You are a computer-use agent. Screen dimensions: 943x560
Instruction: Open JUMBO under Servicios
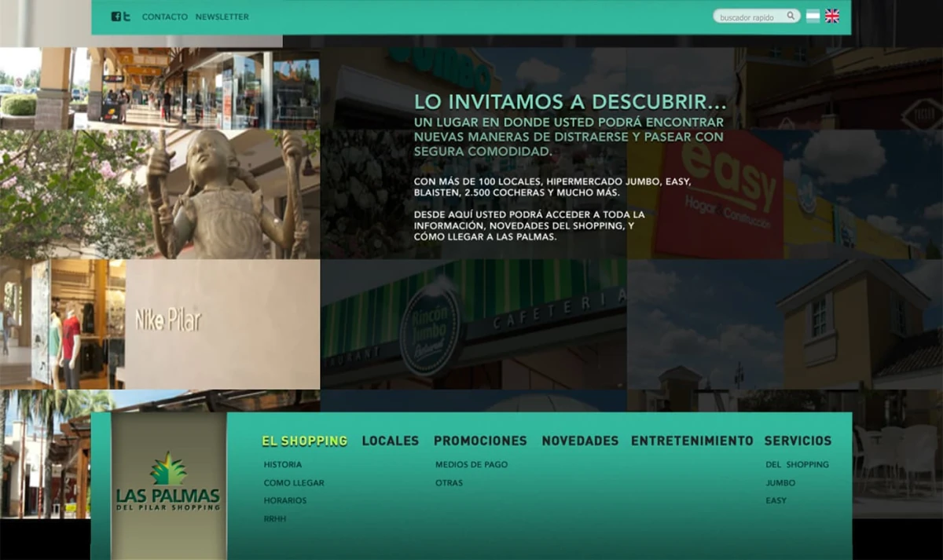coord(780,483)
